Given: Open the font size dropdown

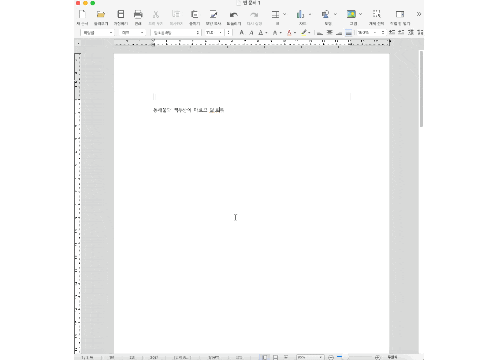Looking at the screenshot, I should click(x=214, y=33).
